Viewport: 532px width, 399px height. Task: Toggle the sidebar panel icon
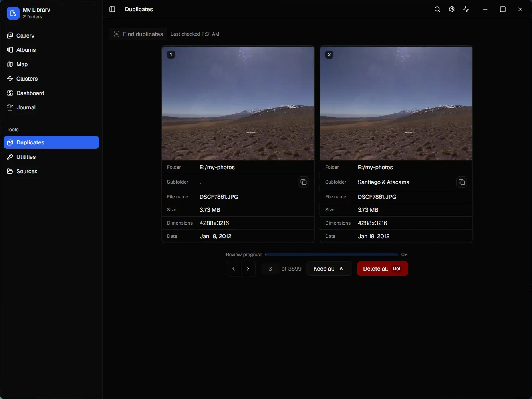pyautogui.click(x=112, y=9)
